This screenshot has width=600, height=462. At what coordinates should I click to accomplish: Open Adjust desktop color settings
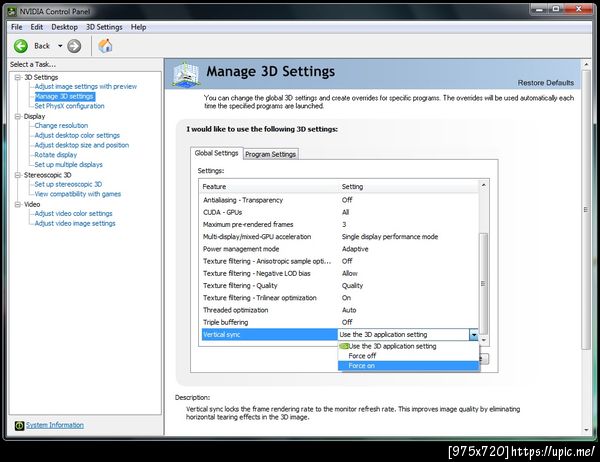coord(77,135)
